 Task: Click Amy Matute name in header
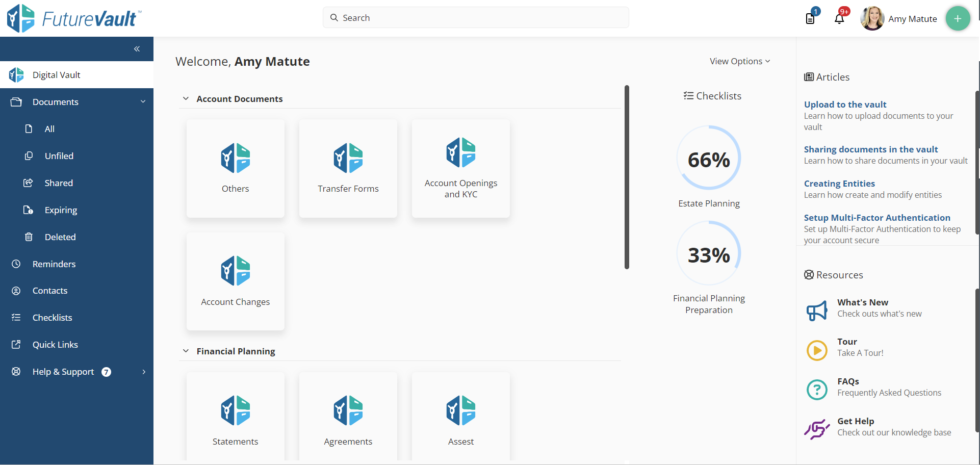click(x=912, y=19)
